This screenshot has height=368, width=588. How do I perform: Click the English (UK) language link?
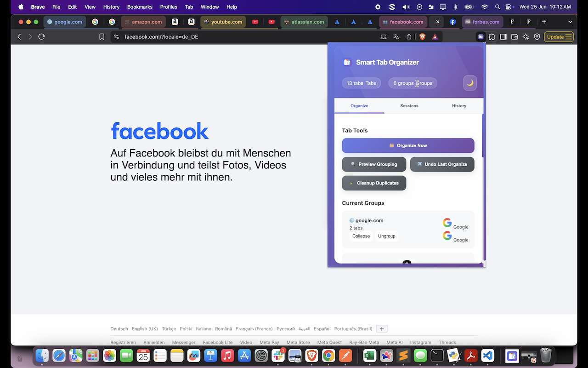click(145, 329)
